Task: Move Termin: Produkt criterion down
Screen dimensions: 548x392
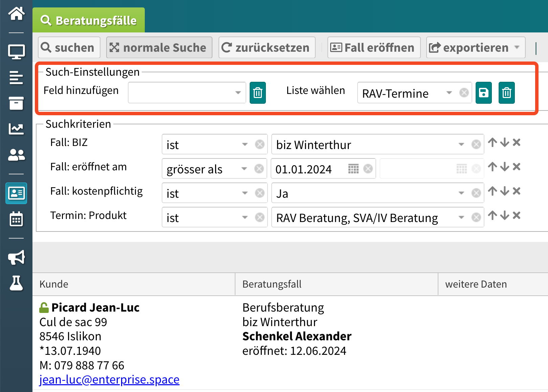Action: pyautogui.click(x=504, y=215)
